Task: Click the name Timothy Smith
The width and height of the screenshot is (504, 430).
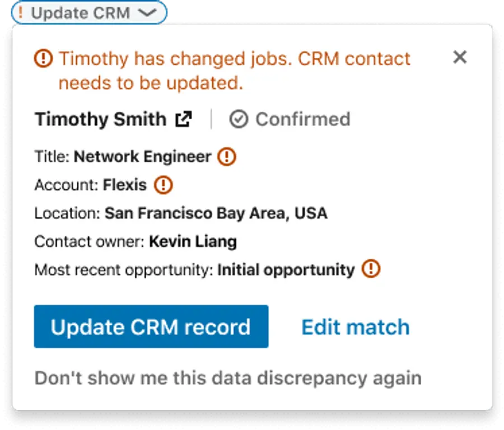Action: [x=101, y=119]
